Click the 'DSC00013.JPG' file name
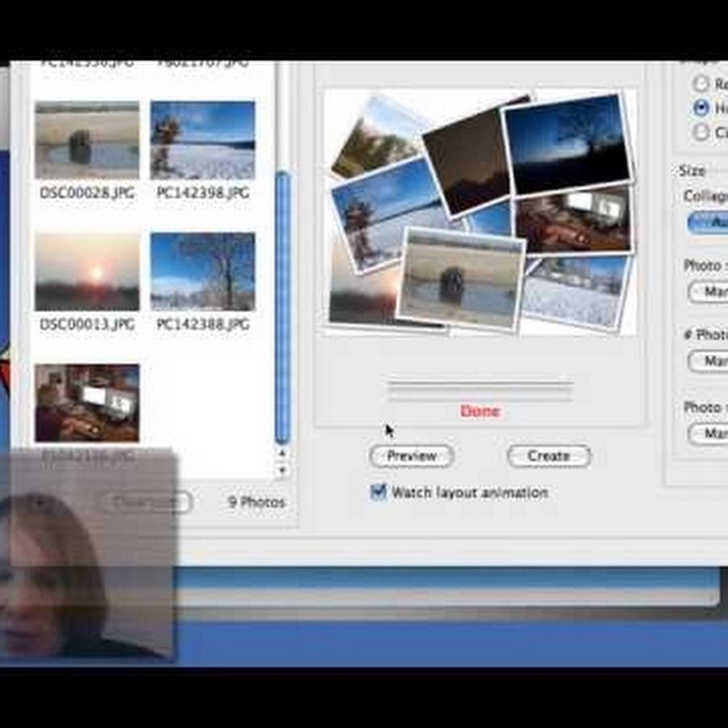The width and height of the screenshot is (728, 728). click(87, 324)
